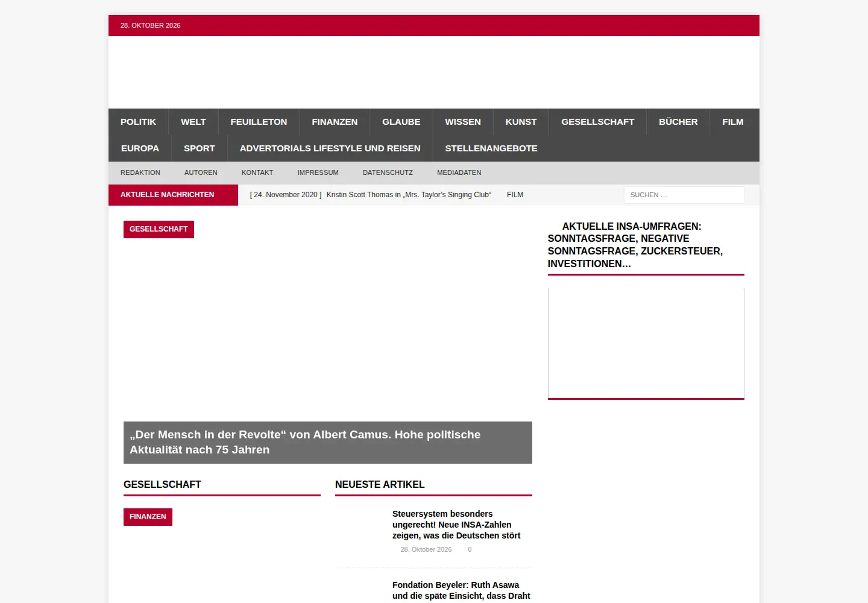
Task: Click the GESELLSCHAFT section heading above the FINANZEN badge
Action: pyautogui.click(x=162, y=484)
